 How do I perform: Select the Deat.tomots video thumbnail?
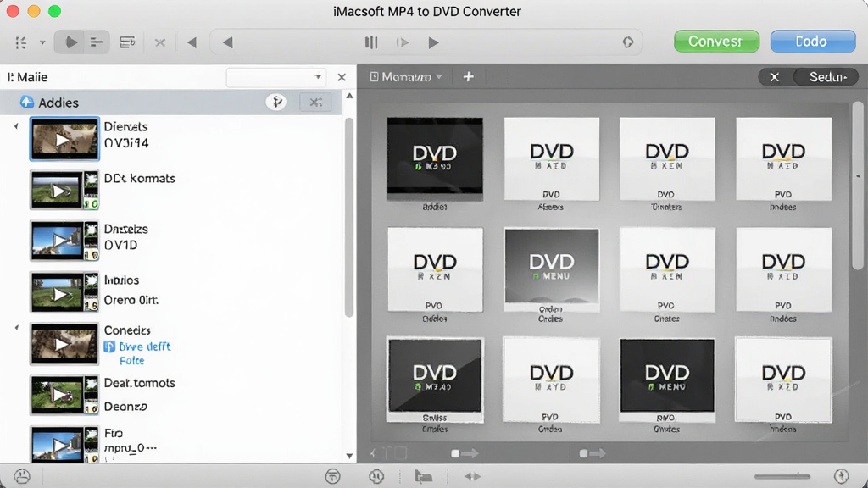coord(64,395)
